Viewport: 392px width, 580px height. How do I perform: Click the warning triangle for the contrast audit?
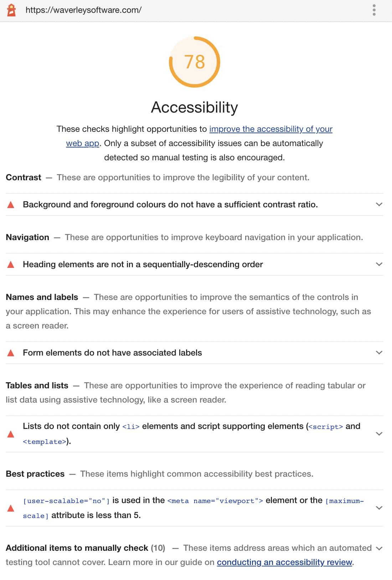(x=11, y=204)
